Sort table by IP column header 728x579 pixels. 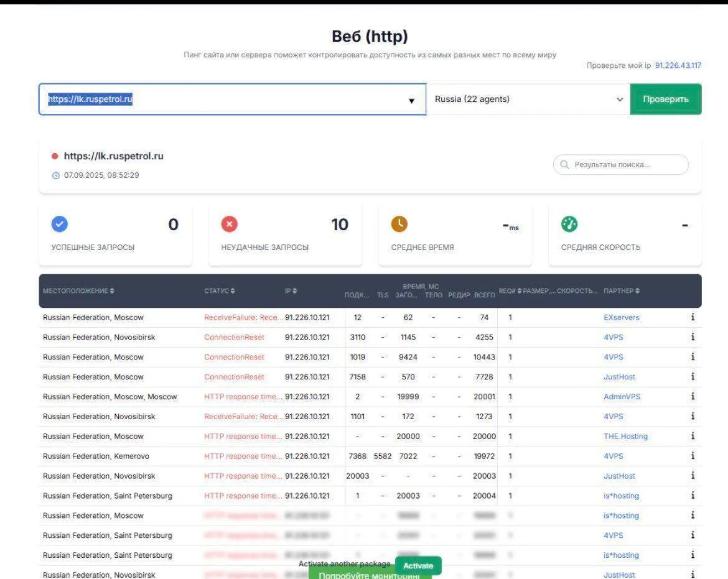click(291, 291)
